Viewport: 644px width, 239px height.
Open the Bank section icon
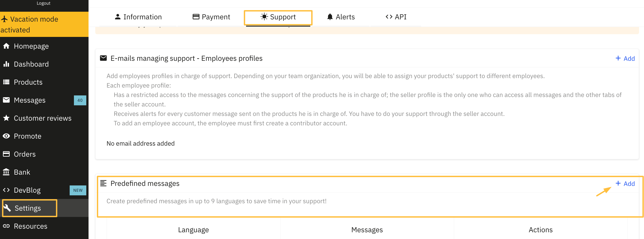tap(6, 172)
